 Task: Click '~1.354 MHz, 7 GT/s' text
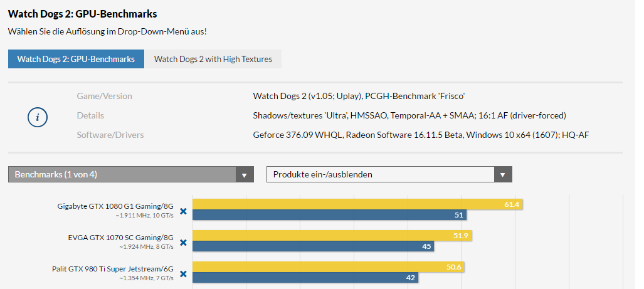pos(146,278)
